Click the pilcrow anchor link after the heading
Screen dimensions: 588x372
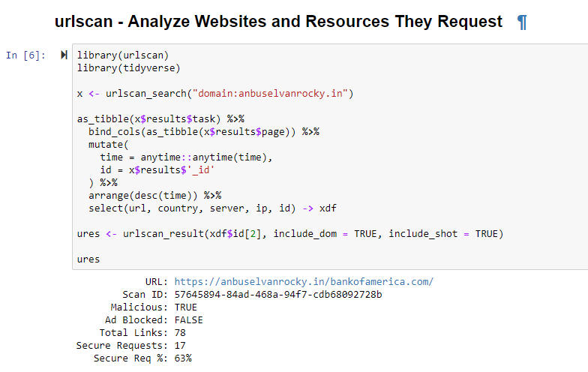pos(522,22)
